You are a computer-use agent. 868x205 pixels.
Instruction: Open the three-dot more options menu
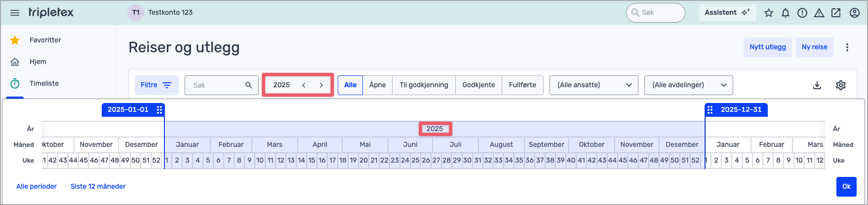847,47
